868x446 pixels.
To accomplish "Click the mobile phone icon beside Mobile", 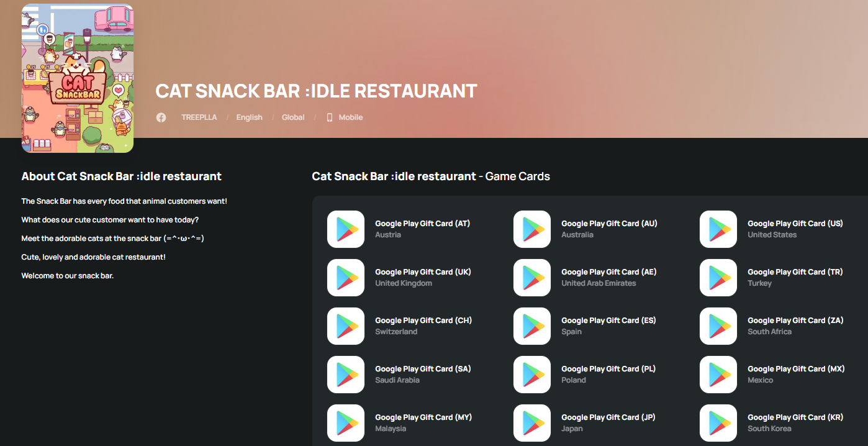I will pos(330,117).
